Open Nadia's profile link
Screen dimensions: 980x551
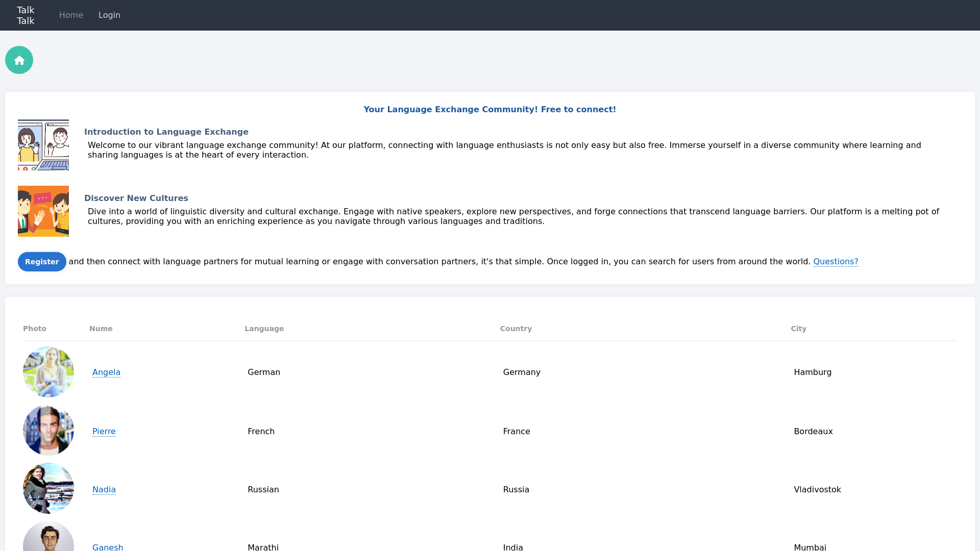pos(104,490)
